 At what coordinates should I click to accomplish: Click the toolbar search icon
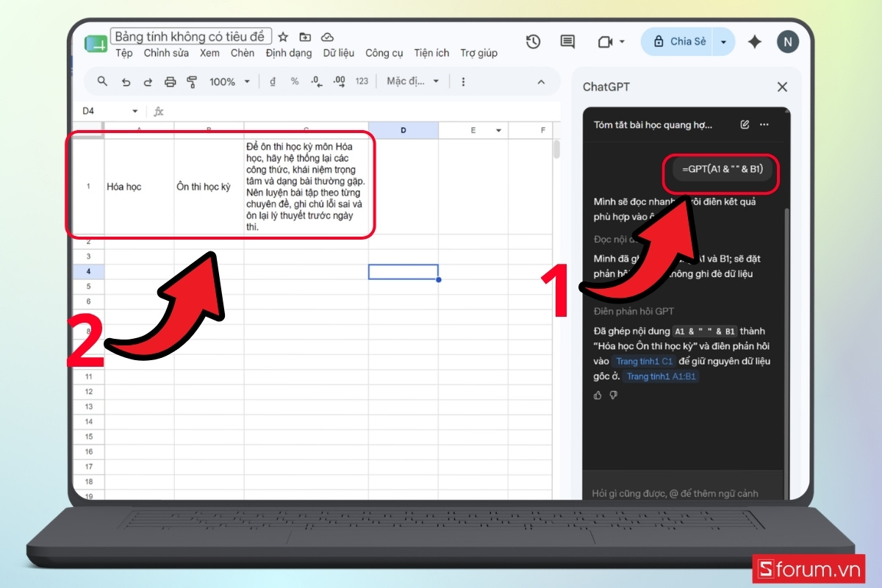point(103,82)
